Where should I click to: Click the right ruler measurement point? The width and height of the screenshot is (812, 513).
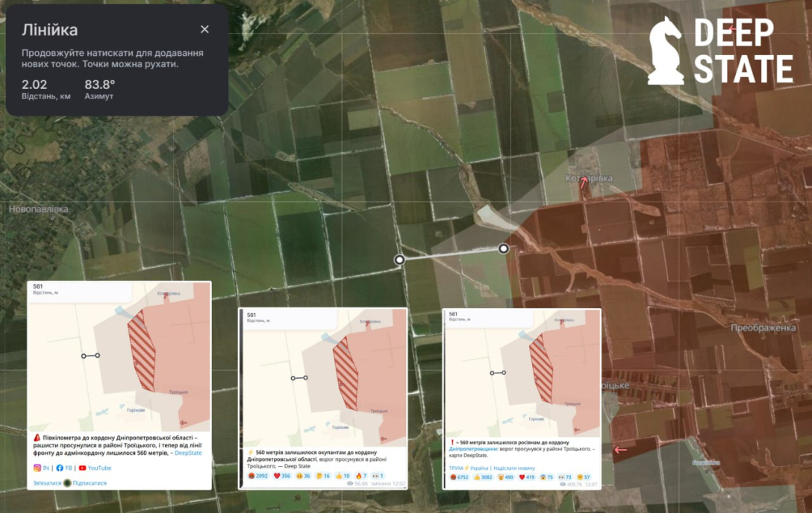coord(504,248)
